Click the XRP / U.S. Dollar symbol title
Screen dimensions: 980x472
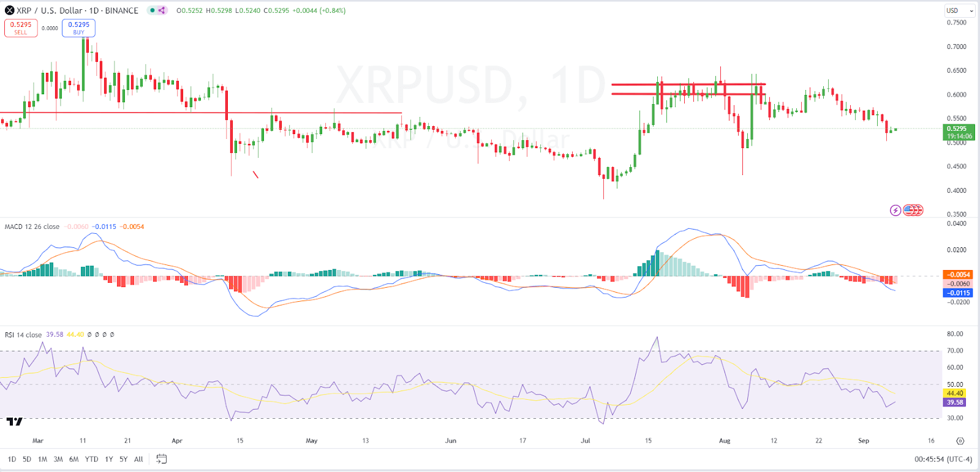[77, 10]
